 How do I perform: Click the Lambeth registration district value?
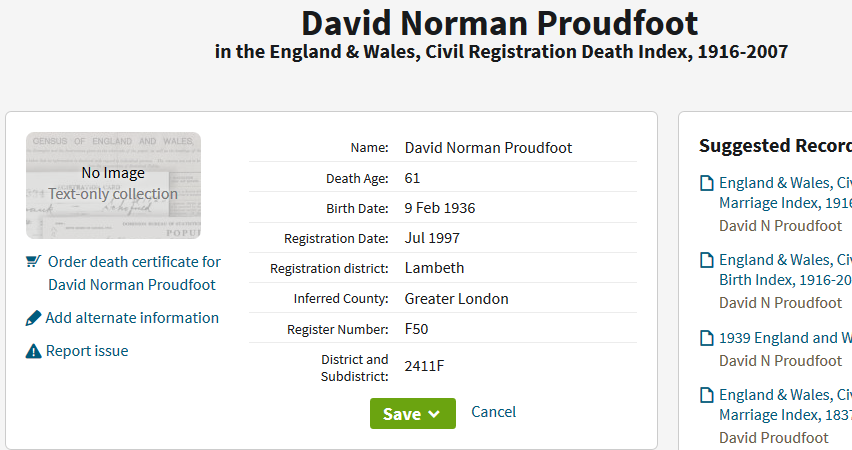(x=434, y=268)
